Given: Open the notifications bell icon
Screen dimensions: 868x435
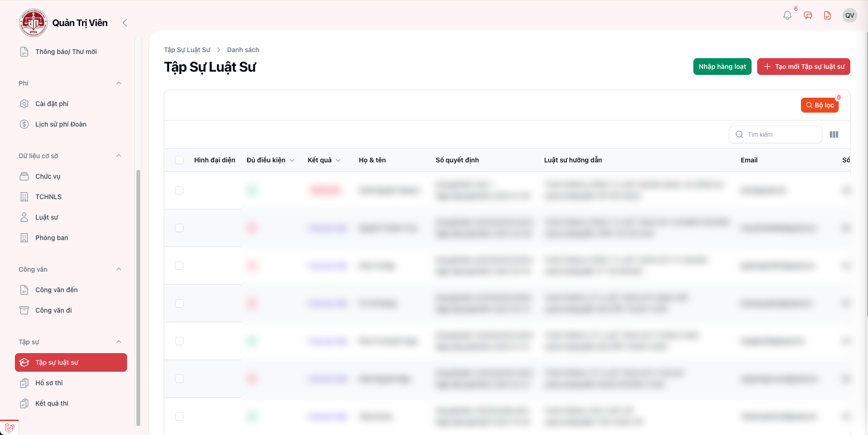Looking at the screenshot, I should [x=787, y=15].
